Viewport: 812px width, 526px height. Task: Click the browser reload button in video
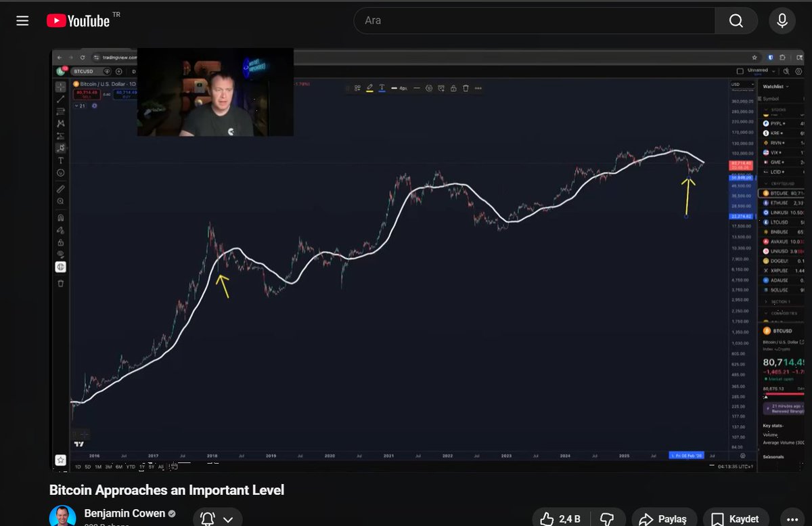82,58
